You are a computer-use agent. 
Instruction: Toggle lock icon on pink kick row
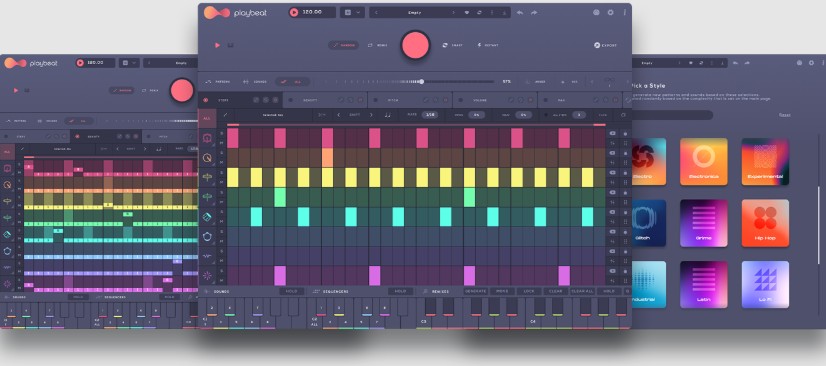[x=625, y=134]
